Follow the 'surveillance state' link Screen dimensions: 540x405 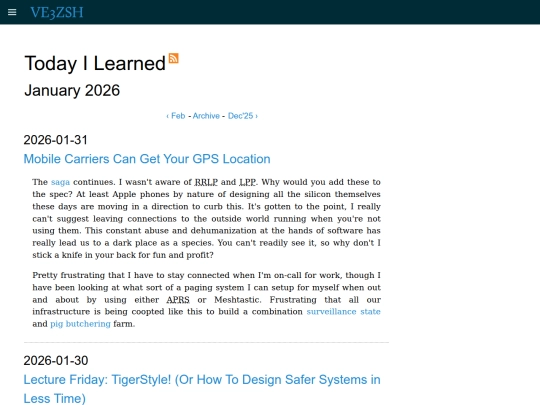343,311
